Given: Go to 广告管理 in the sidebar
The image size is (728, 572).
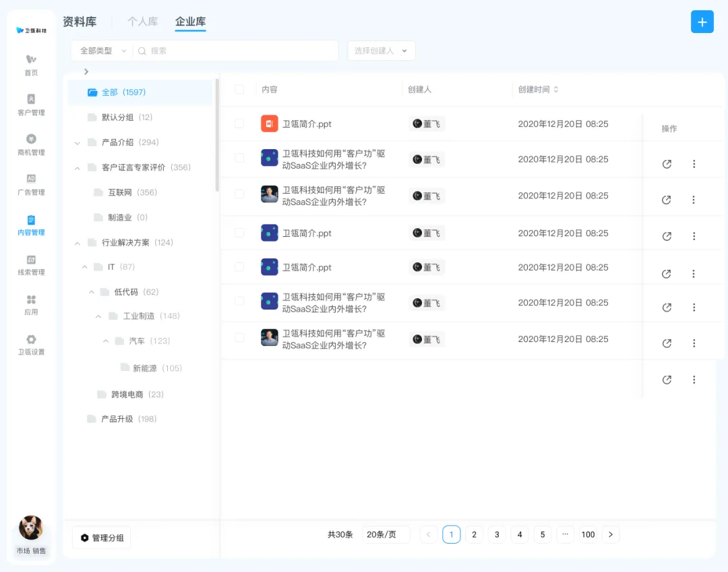Looking at the screenshot, I should click(x=31, y=184).
